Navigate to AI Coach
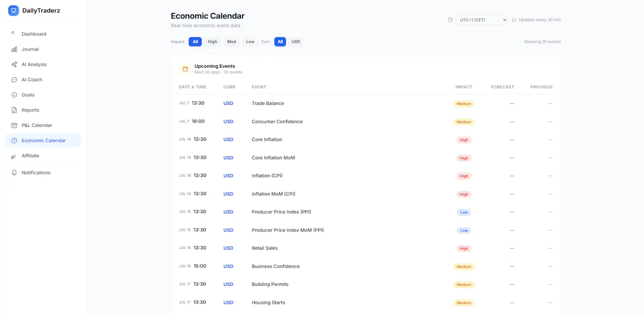The width and height of the screenshot is (644, 314). 43,80
